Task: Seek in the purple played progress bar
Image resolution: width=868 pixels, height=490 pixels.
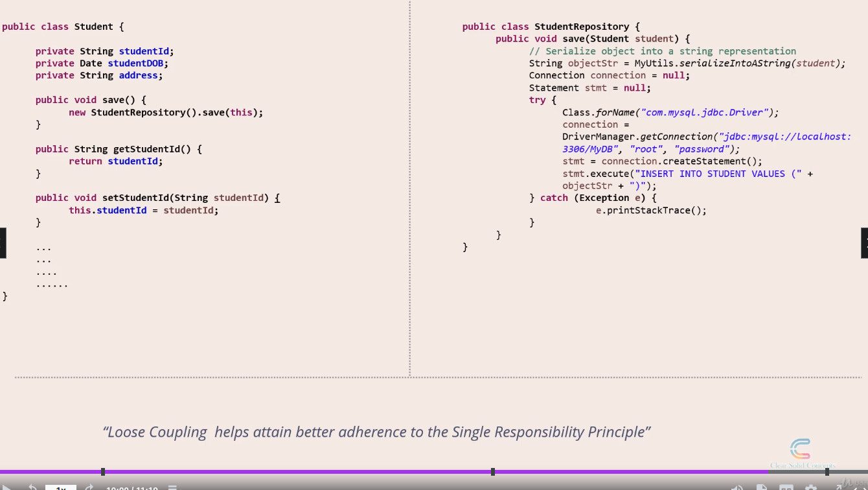Action: tap(291, 472)
